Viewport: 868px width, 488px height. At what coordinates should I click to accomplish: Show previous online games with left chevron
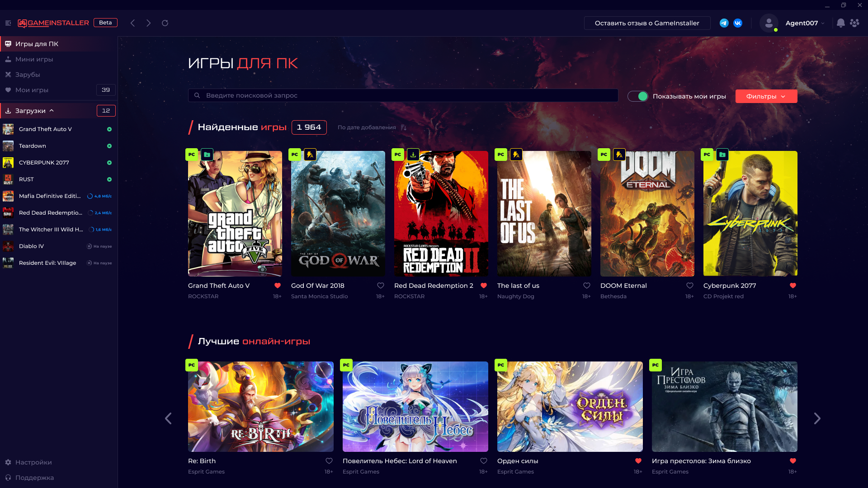(168, 418)
